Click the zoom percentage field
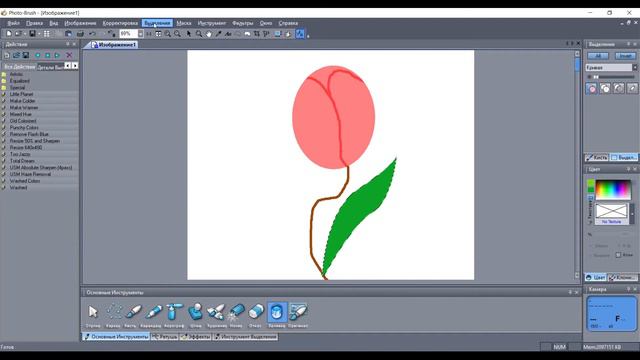This screenshot has width=640, height=360. [128, 34]
